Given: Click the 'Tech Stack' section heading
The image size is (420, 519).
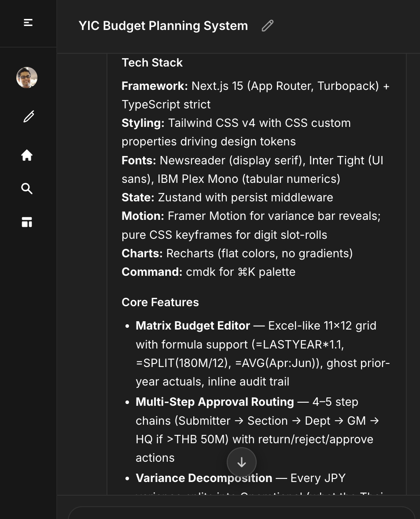Looking at the screenshot, I should click(x=152, y=63).
